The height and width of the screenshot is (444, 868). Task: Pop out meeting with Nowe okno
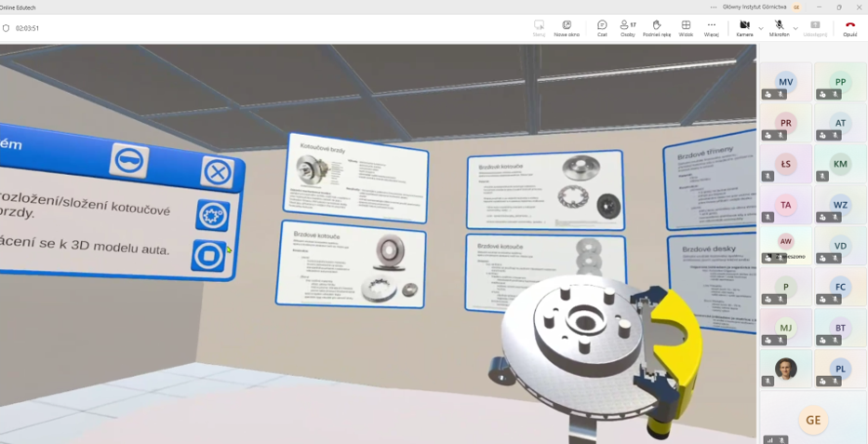[x=567, y=28]
